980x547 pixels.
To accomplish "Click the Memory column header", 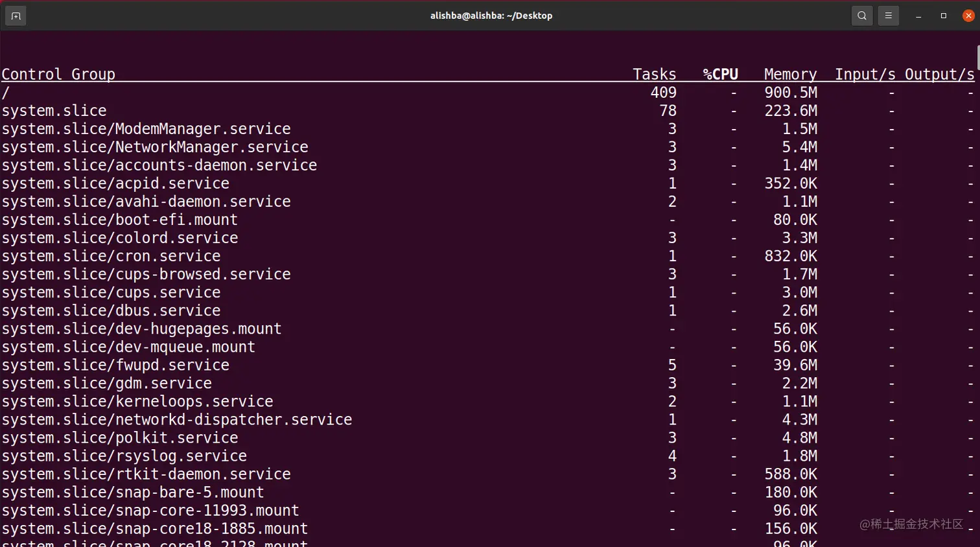I will click(x=790, y=75).
